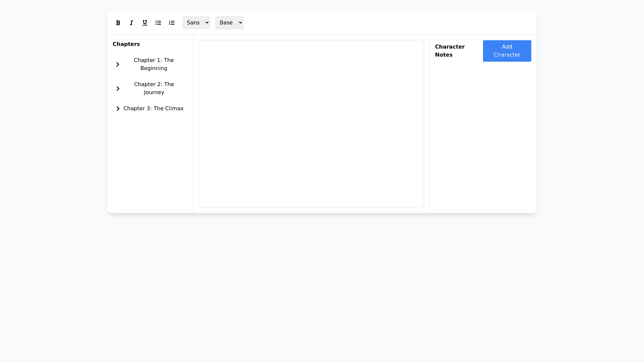Expand Chapter 2 using its chevron
644x362 pixels.
tap(118, 88)
